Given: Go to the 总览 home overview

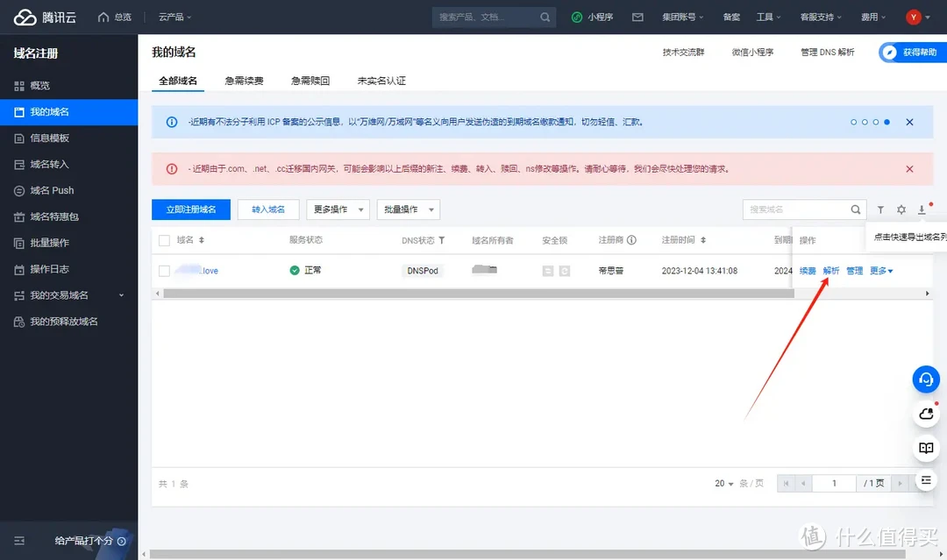Looking at the screenshot, I should (x=115, y=17).
